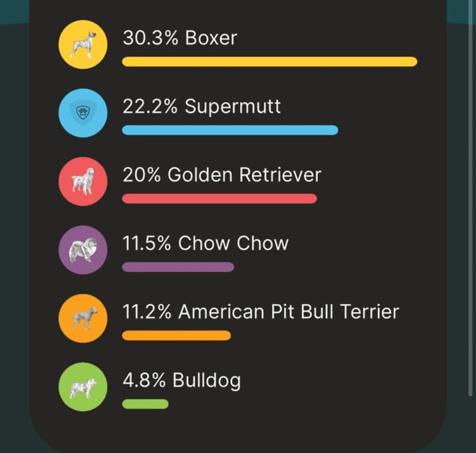Tap the green Bulldog breed icon
Screen dimensions: 476x453
coord(83,386)
